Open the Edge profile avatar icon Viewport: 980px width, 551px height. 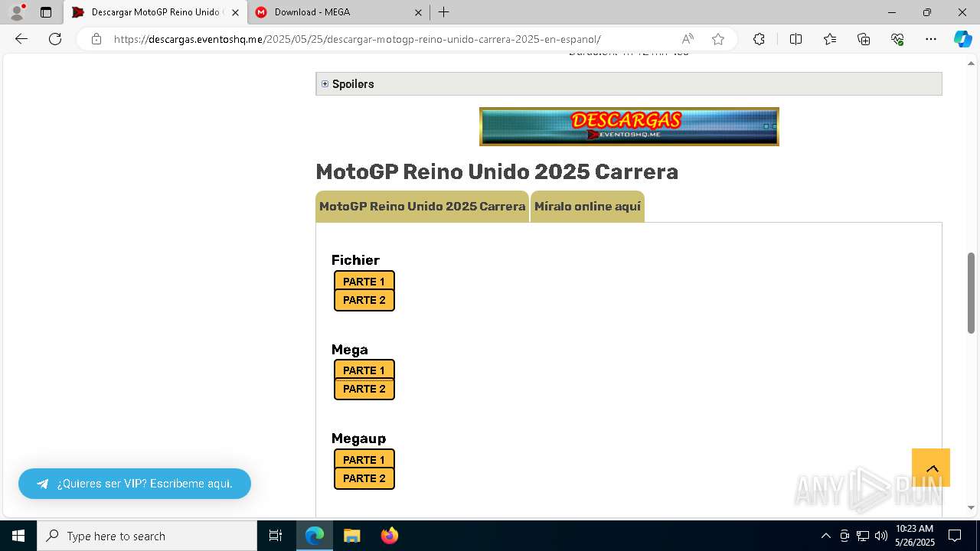16,12
